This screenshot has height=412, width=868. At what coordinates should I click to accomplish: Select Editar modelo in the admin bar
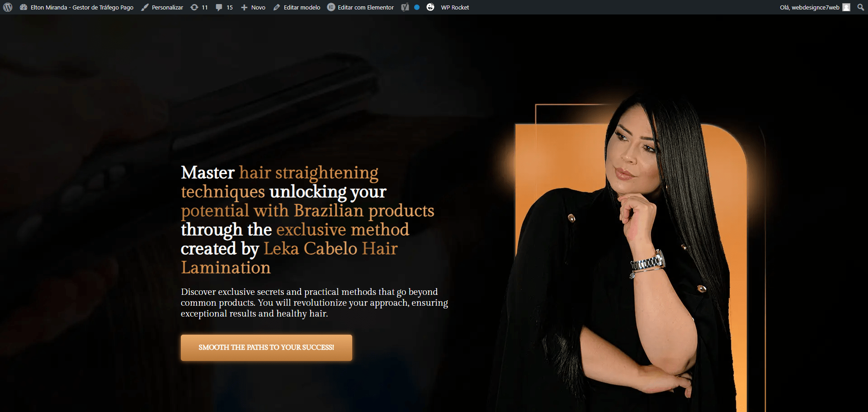click(x=297, y=7)
